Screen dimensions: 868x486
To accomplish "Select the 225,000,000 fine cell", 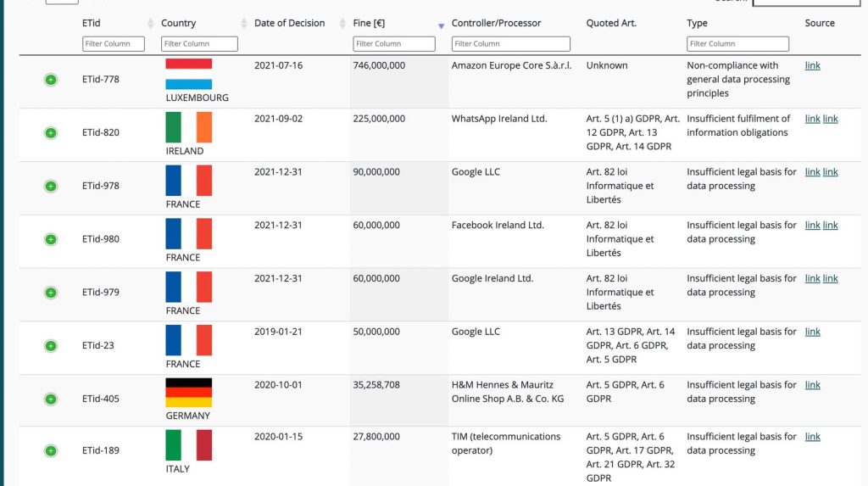I will point(379,119).
